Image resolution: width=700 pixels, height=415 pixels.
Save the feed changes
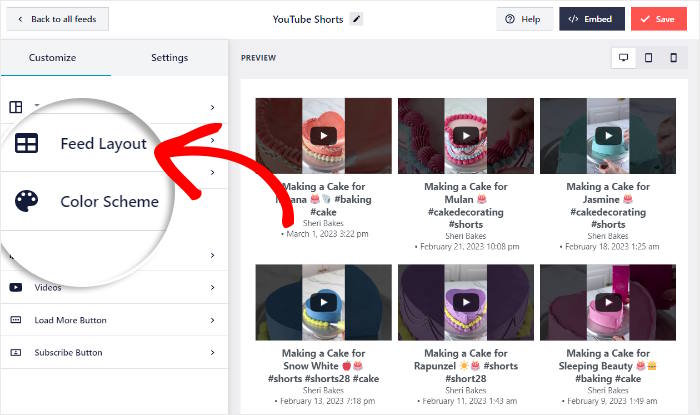point(658,19)
